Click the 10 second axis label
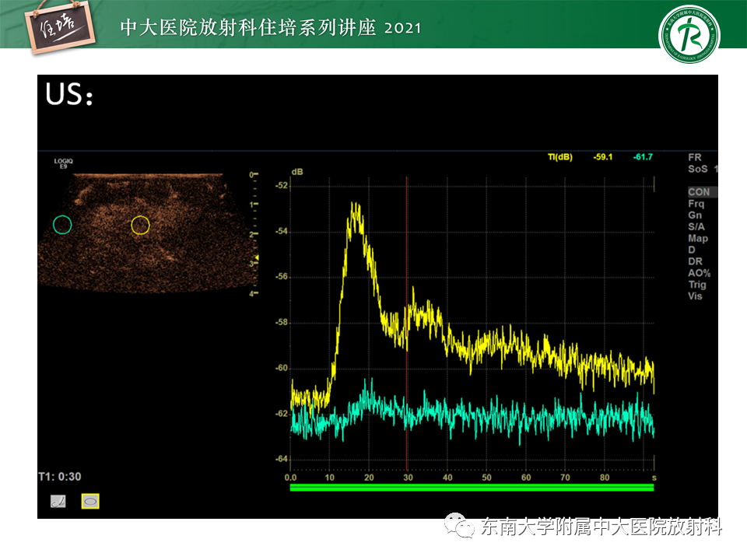Screen dimensions: 747x560 [x=330, y=478]
